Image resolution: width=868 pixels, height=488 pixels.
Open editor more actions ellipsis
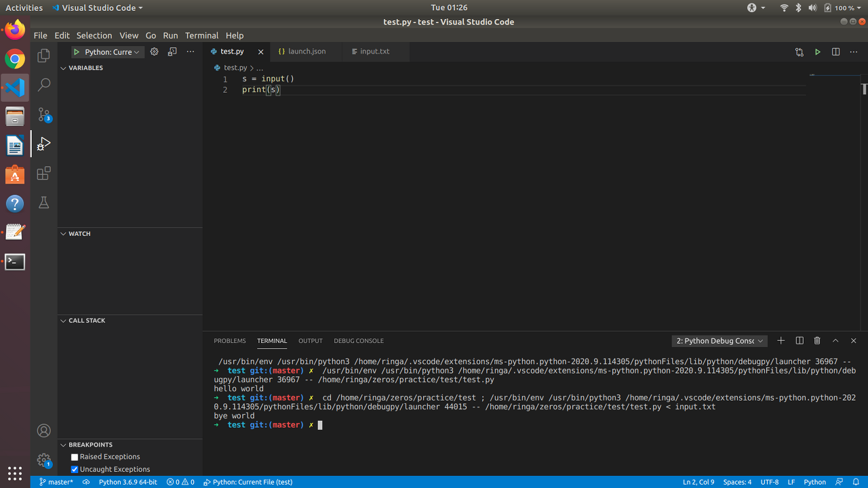(x=854, y=52)
